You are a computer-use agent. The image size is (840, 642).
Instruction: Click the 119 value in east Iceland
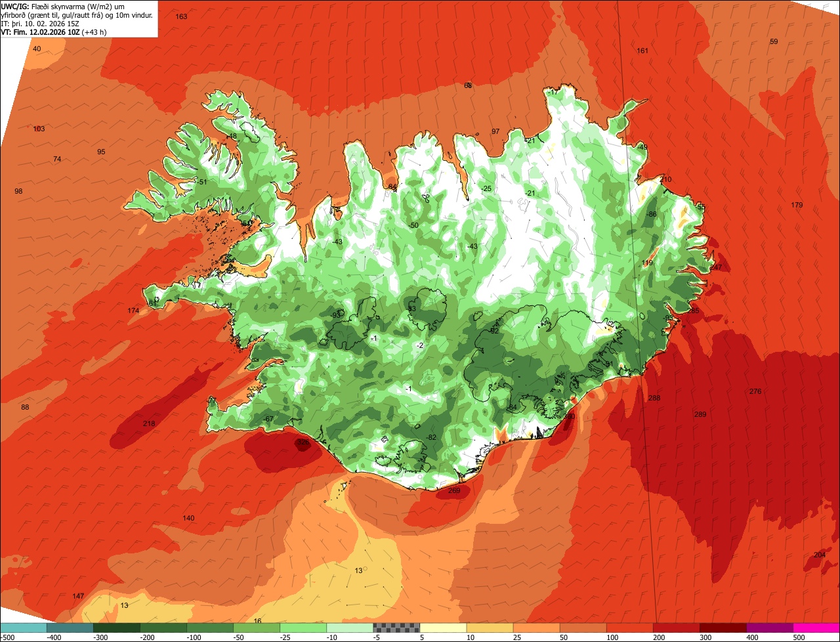click(x=648, y=263)
